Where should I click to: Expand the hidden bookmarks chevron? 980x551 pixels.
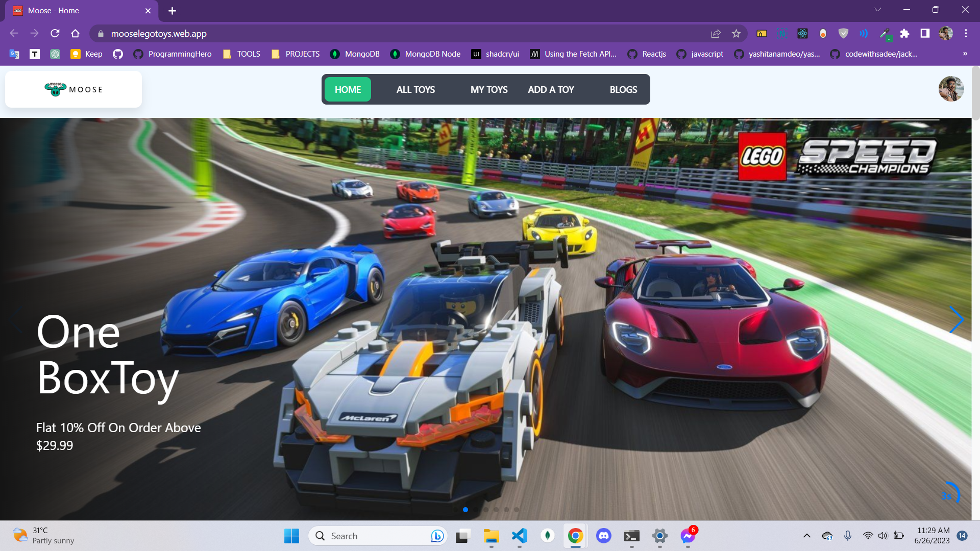(965, 54)
